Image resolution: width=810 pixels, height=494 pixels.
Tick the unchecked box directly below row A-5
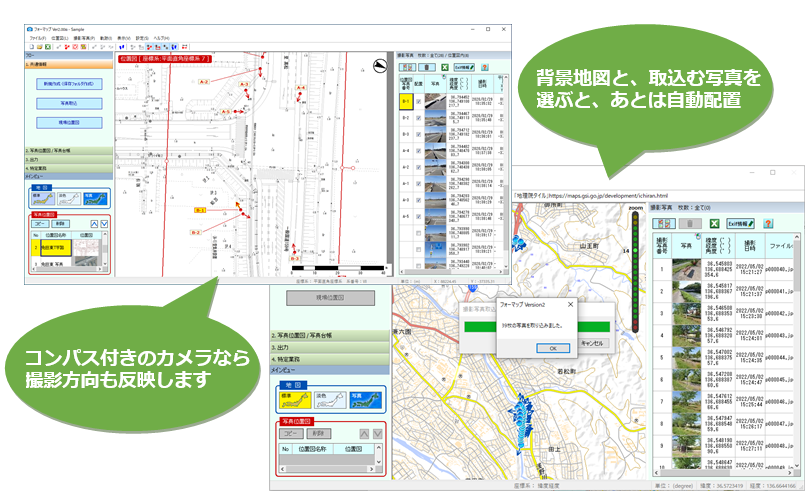(x=418, y=233)
